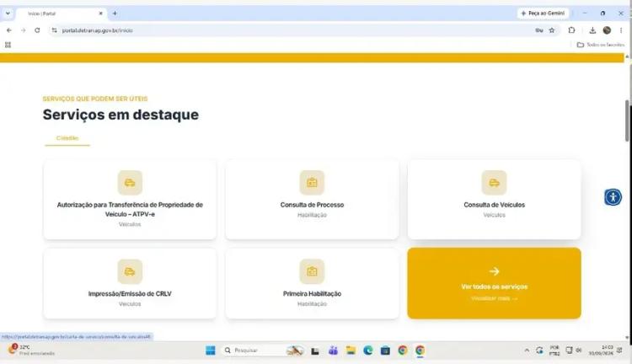The height and width of the screenshot is (364, 632).
Task: Open the Consulta de Veículos service
Action: click(x=494, y=200)
